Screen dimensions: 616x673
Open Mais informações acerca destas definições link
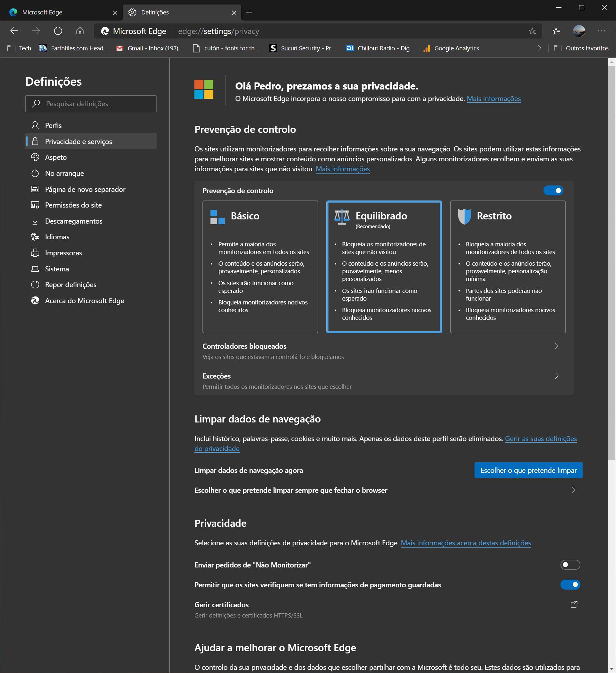(x=466, y=543)
